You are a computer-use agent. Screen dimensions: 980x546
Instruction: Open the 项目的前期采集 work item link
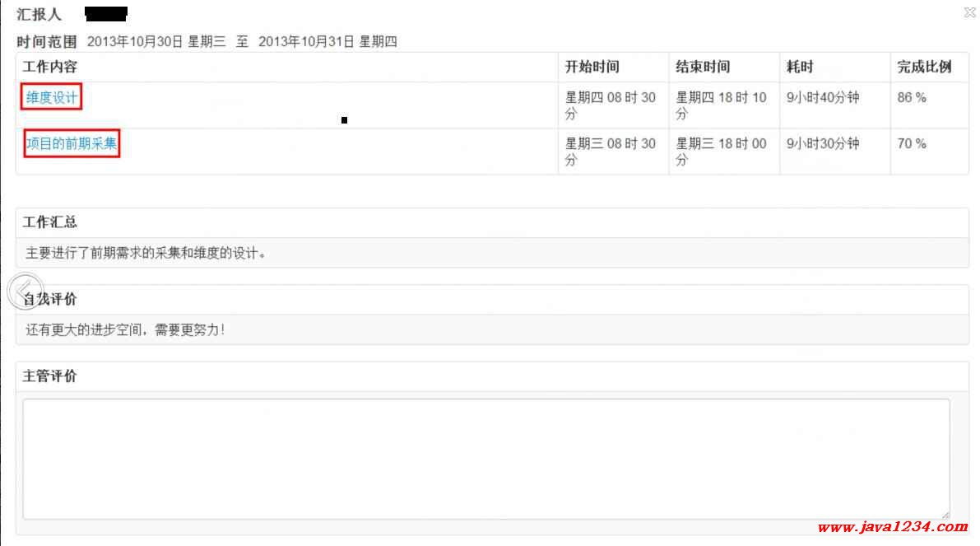click(72, 143)
